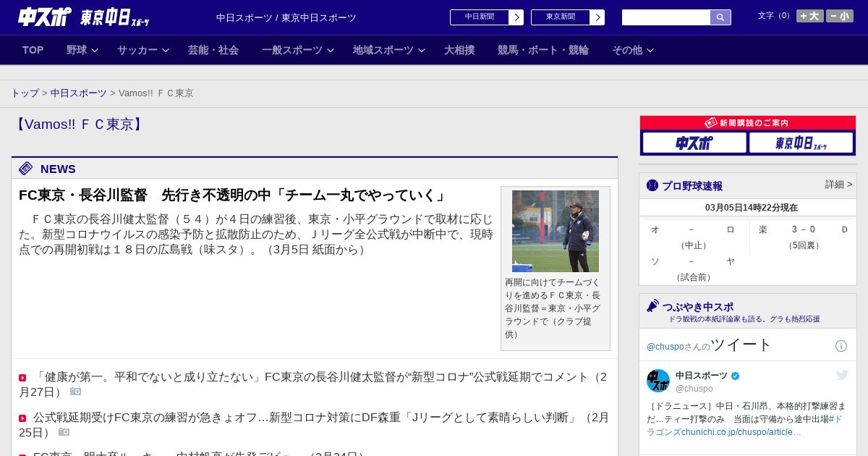Click 中日スポーツ Twitter avatar
Viewport: 868px width, 456px height.
pos(658,381)
